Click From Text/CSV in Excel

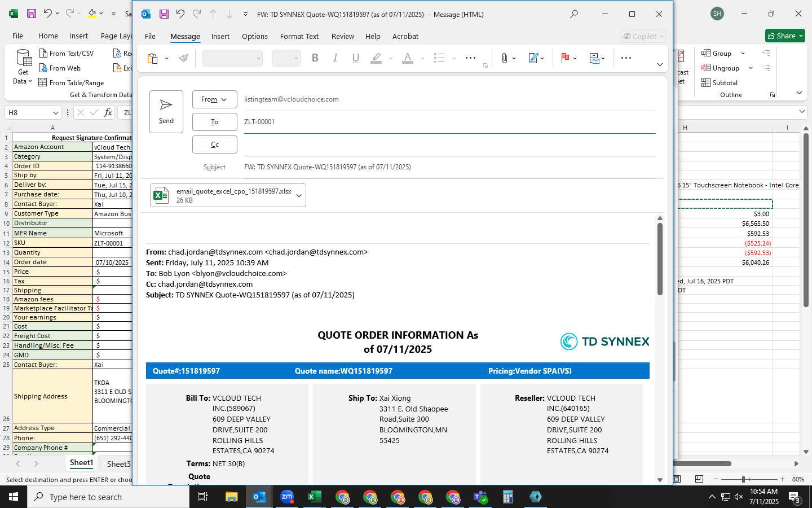tap(67, 53)
